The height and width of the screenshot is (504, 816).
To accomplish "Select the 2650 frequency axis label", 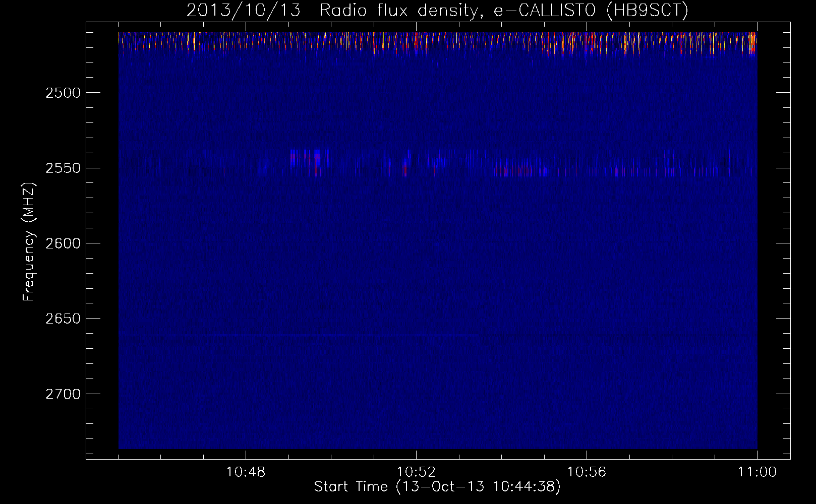I will point(63,319).
